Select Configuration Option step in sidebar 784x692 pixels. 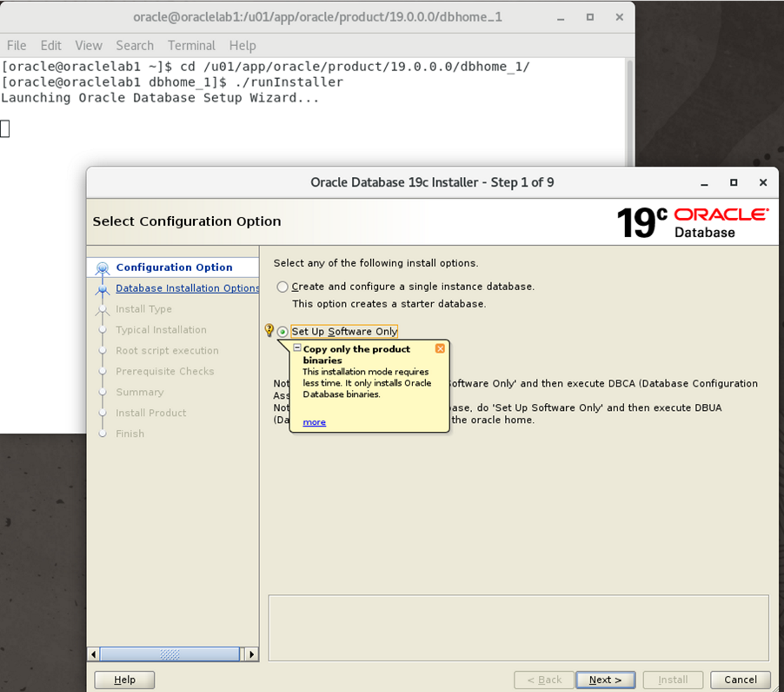click(x=174, y=267)
